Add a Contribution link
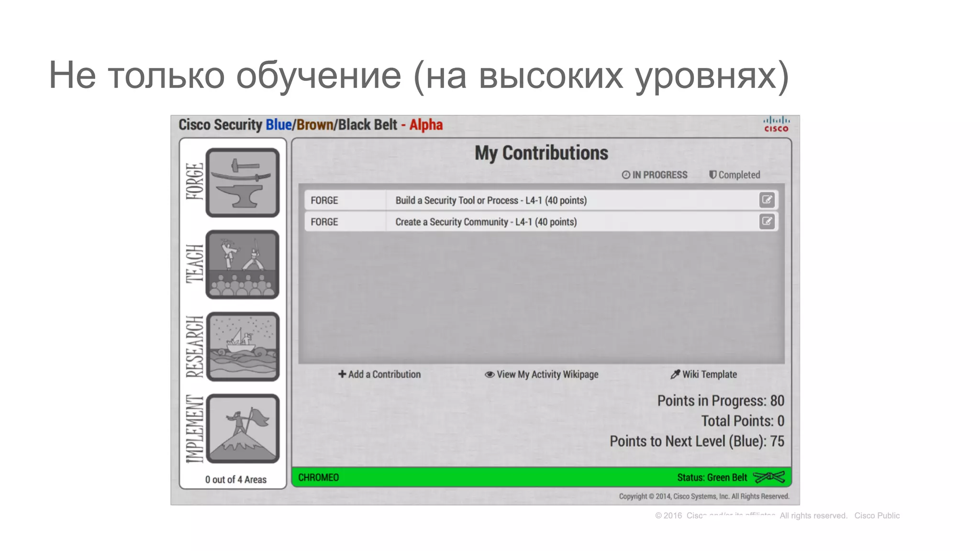This screenshot has height=551, width=980. coord(379,375)
